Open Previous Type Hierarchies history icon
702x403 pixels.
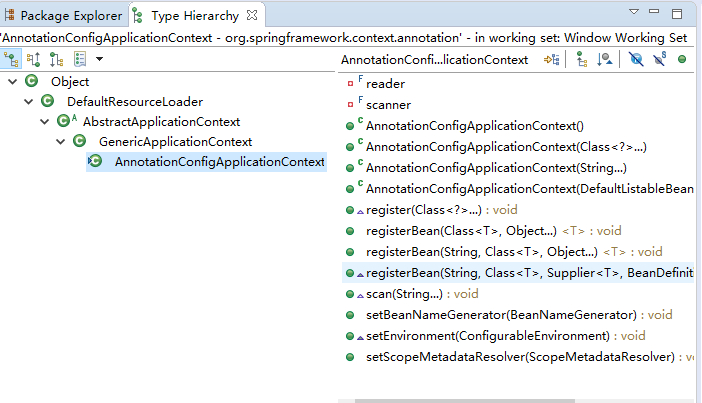click(80, 59)
